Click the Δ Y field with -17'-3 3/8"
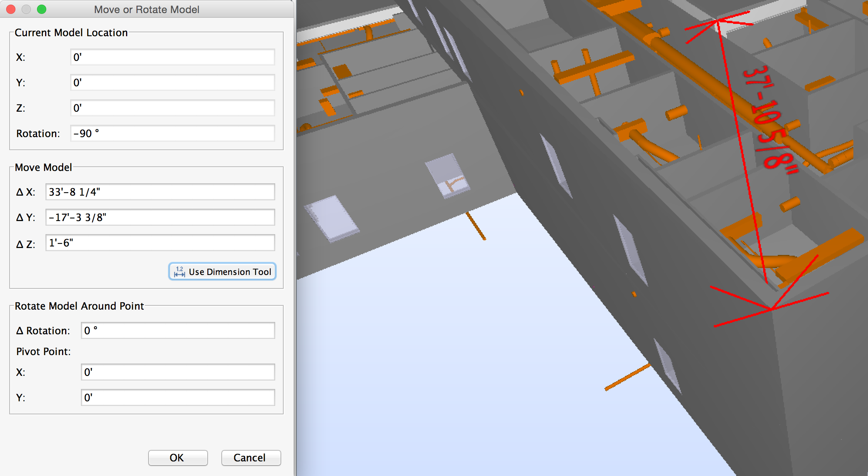 [x=160, y=217]
